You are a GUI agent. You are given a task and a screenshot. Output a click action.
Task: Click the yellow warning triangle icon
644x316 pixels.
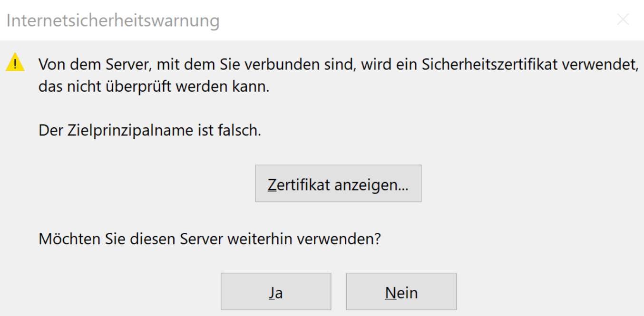pos(15,63)
